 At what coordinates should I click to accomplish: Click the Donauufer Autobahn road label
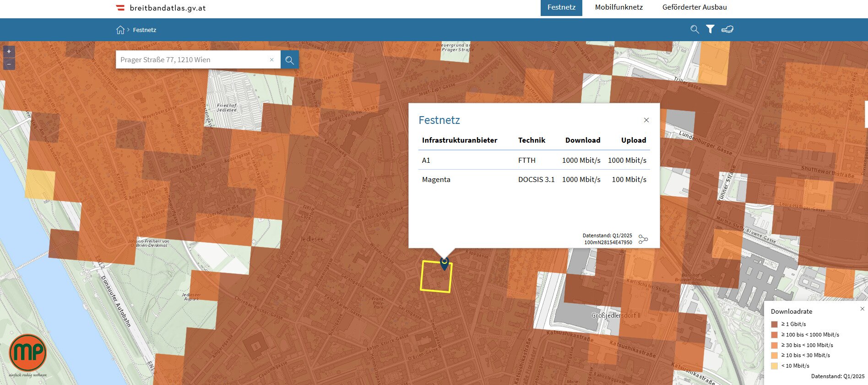coord(116,301)
